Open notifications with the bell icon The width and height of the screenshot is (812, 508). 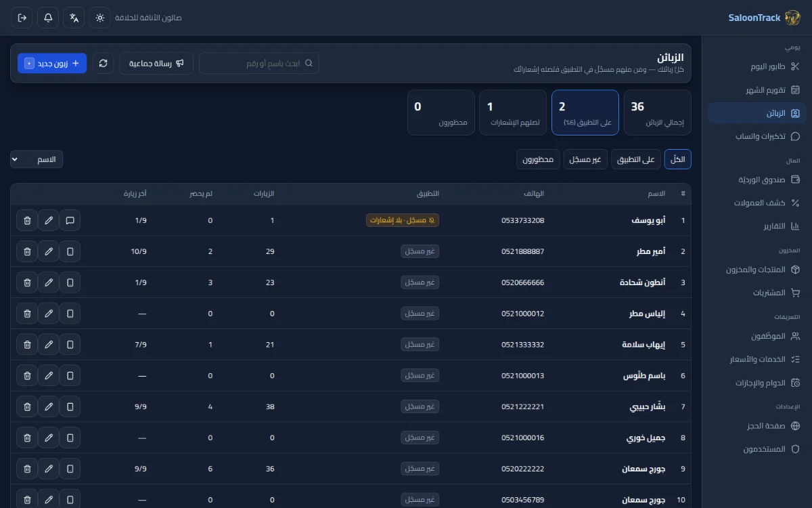point(48,18)
